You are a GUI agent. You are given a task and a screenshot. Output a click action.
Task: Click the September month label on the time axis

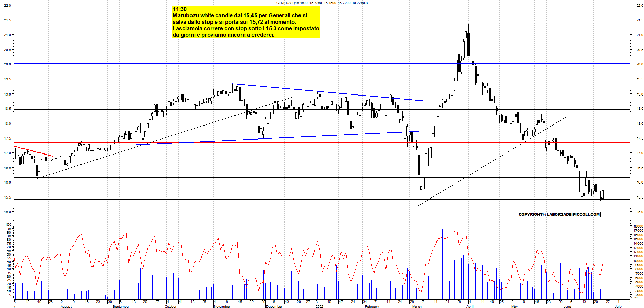point(121,306)
